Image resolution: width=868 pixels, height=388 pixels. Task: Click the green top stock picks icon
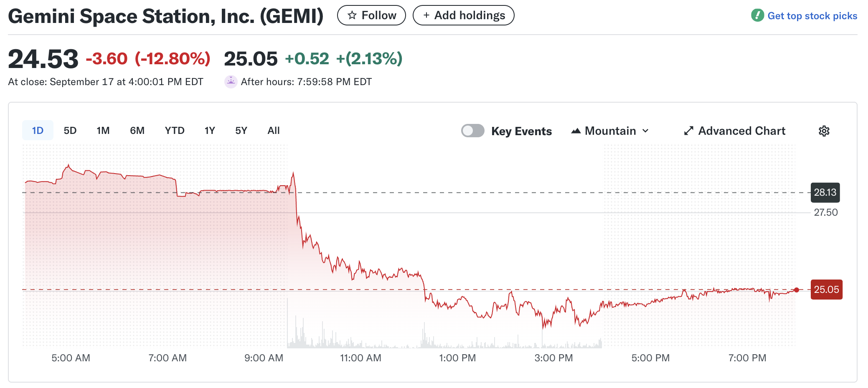tap(757, 15)
